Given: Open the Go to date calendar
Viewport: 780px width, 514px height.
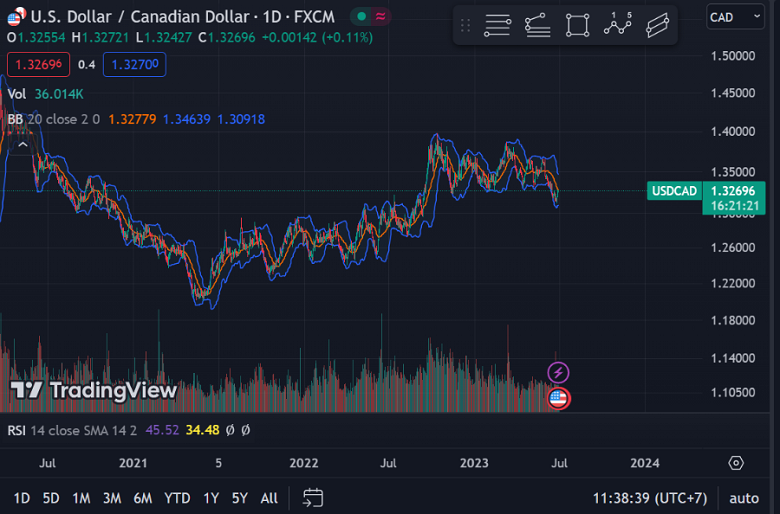Looking at the screenshot, I should (313, 497).
